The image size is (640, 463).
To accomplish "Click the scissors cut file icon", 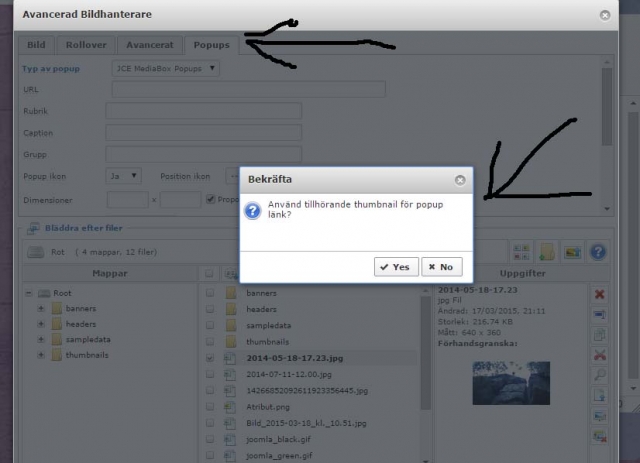I will pyautogui.click(x=600, y=354).
